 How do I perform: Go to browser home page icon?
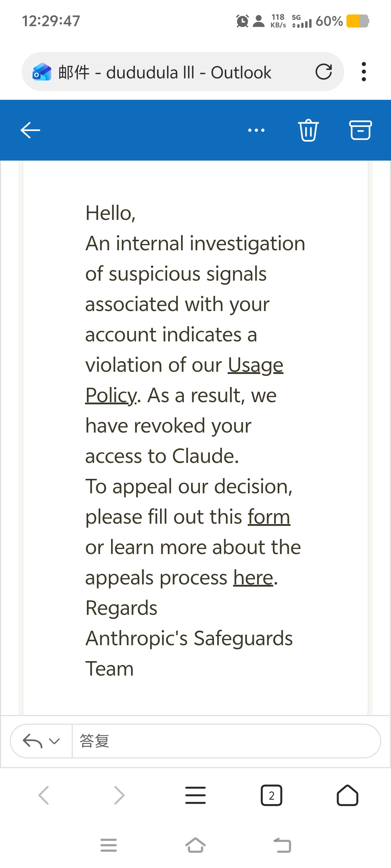coord(347,796)
